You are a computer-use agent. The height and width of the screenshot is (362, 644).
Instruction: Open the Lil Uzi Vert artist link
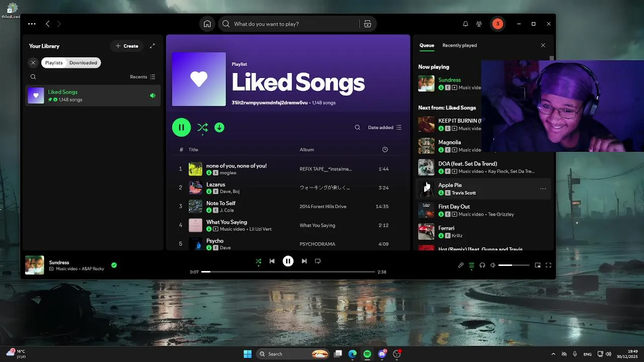260,229
